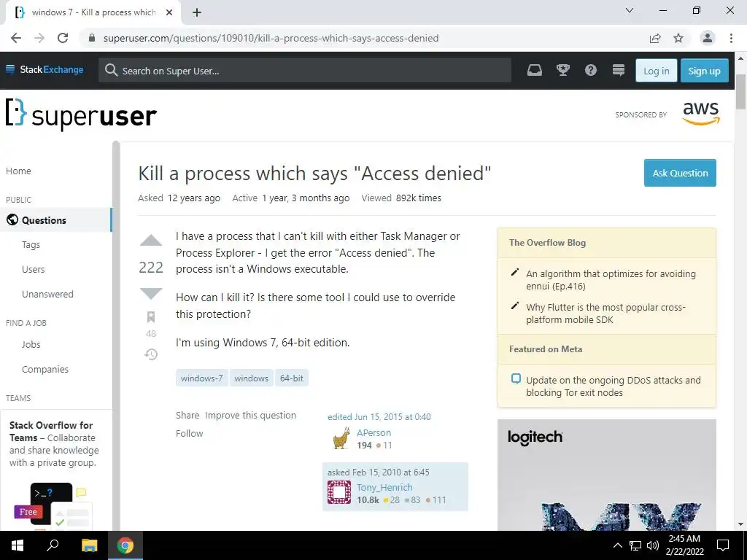
Task: Open 'Update on the ongoing DDoS attacks' post
Action: click(613, 386)
